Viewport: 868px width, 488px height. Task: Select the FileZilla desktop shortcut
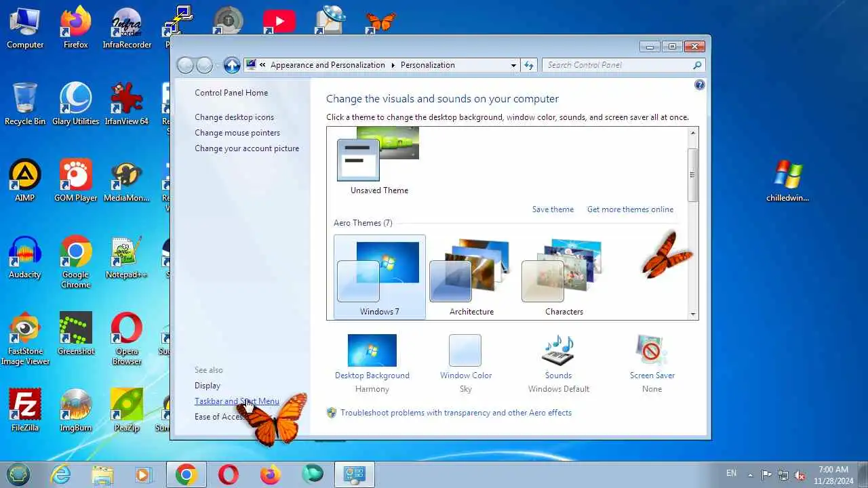[x=25, y=411]
